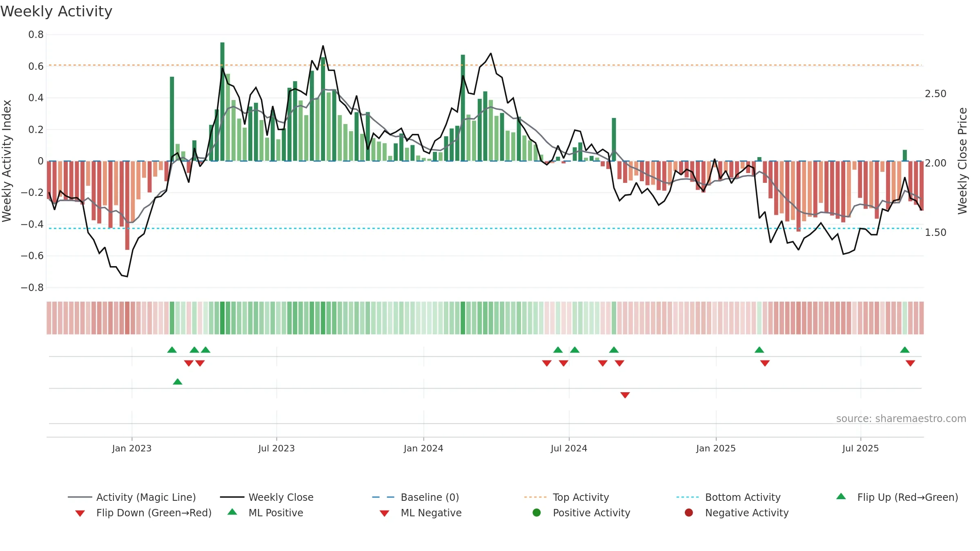The image size is (980, 551).
Task: Click the lone ML Negative marker in late 2024
Action: pos(625,395)
